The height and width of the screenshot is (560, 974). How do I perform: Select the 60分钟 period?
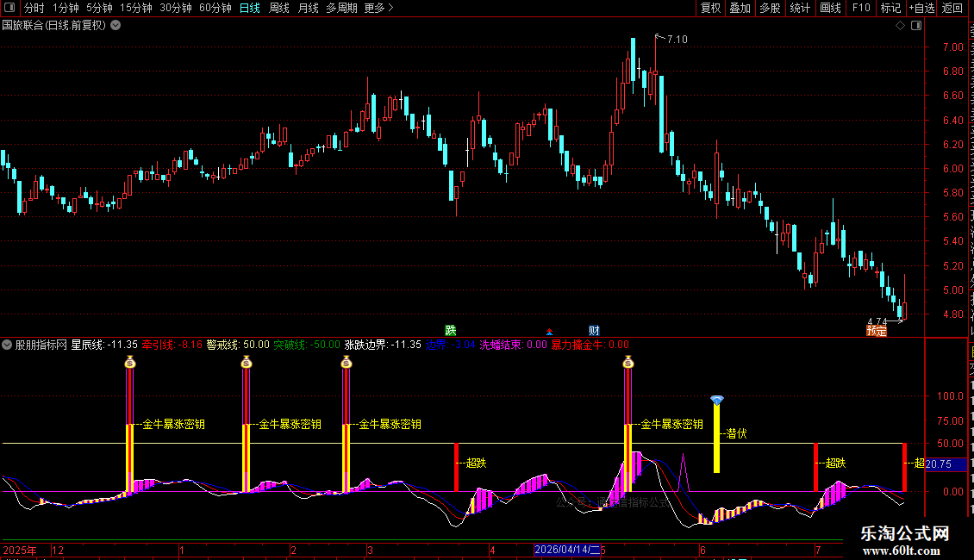(x=215, y=8)
